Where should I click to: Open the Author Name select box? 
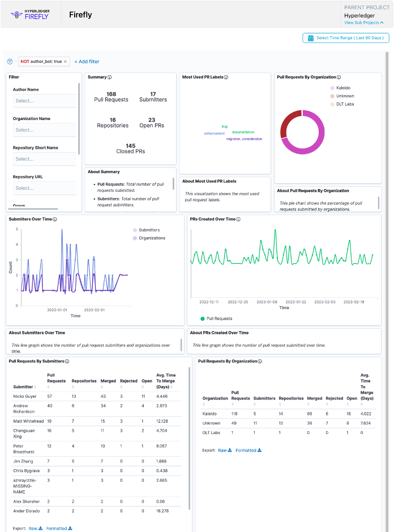click(45, 101)
